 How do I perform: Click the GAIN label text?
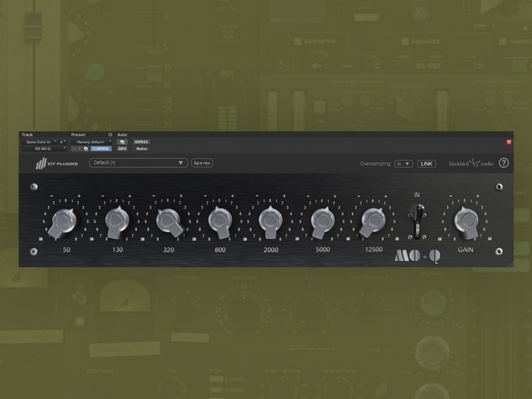coord(465,250)
